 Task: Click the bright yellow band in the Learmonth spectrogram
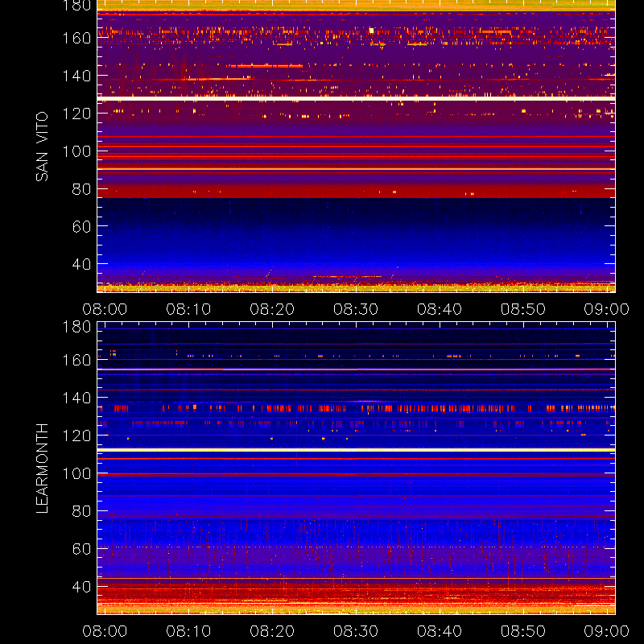point(356,450)
